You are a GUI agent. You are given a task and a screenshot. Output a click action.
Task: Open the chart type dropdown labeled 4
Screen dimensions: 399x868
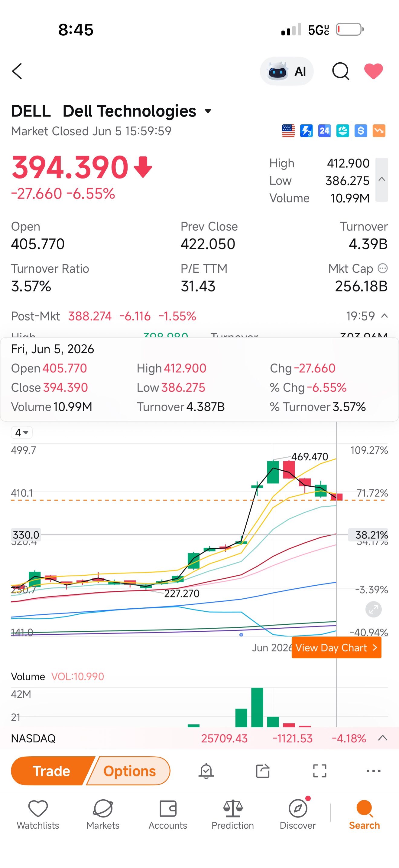point(21,432)
